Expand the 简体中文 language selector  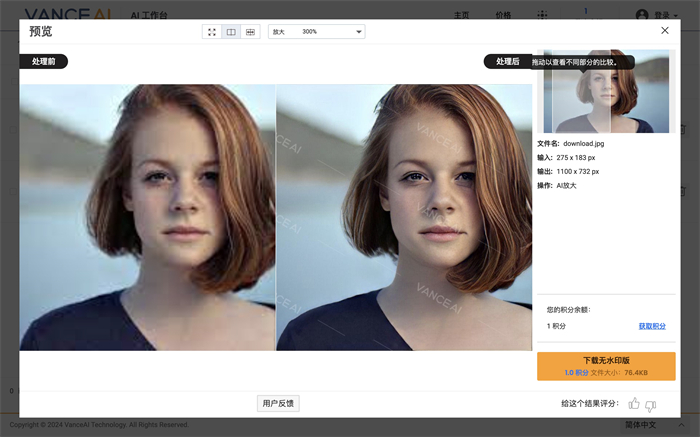(x=646, y=425)
